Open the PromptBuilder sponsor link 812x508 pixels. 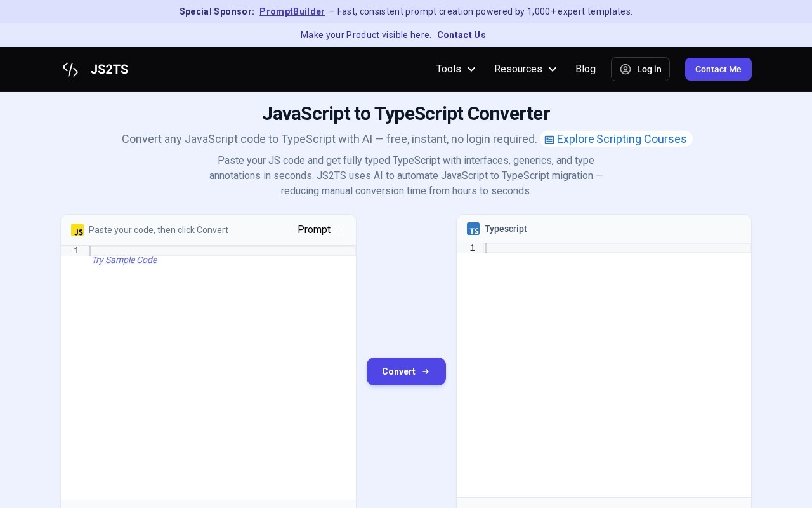coord(292,11)
